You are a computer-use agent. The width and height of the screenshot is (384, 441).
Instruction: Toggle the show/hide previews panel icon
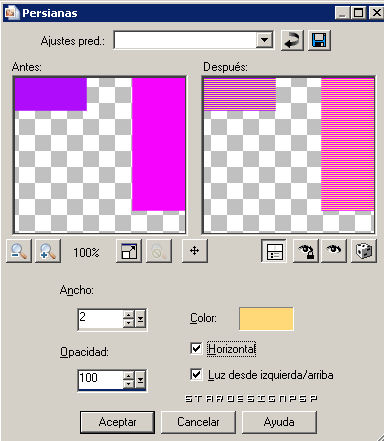click(x=274, y=251)
